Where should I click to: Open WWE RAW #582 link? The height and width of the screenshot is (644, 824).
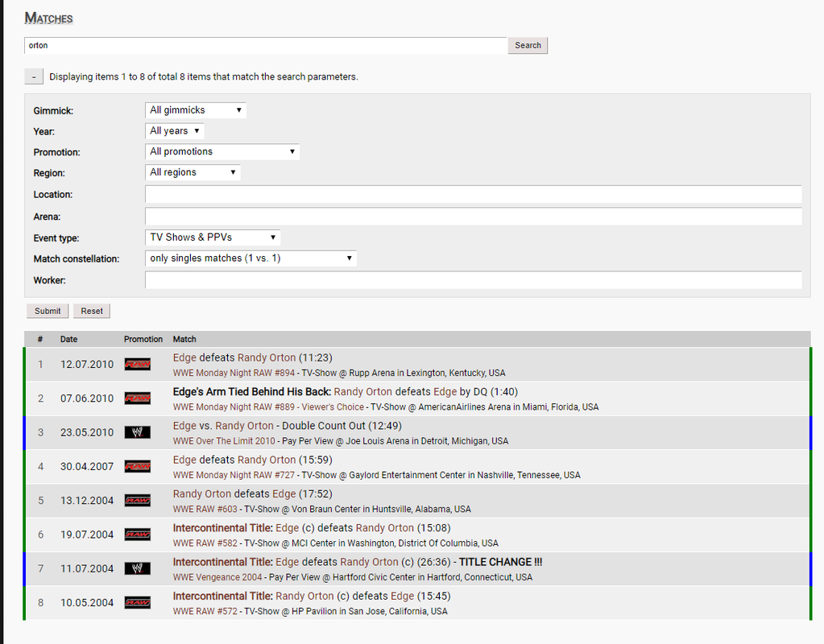(205, 543)
